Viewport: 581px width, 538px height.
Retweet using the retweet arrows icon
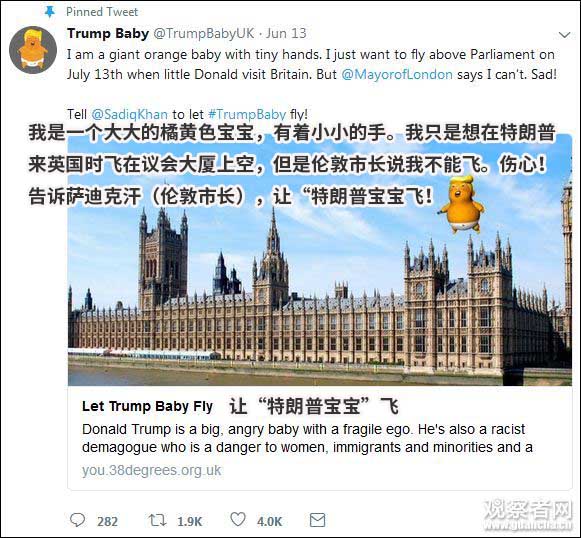[x=157, y=520]
